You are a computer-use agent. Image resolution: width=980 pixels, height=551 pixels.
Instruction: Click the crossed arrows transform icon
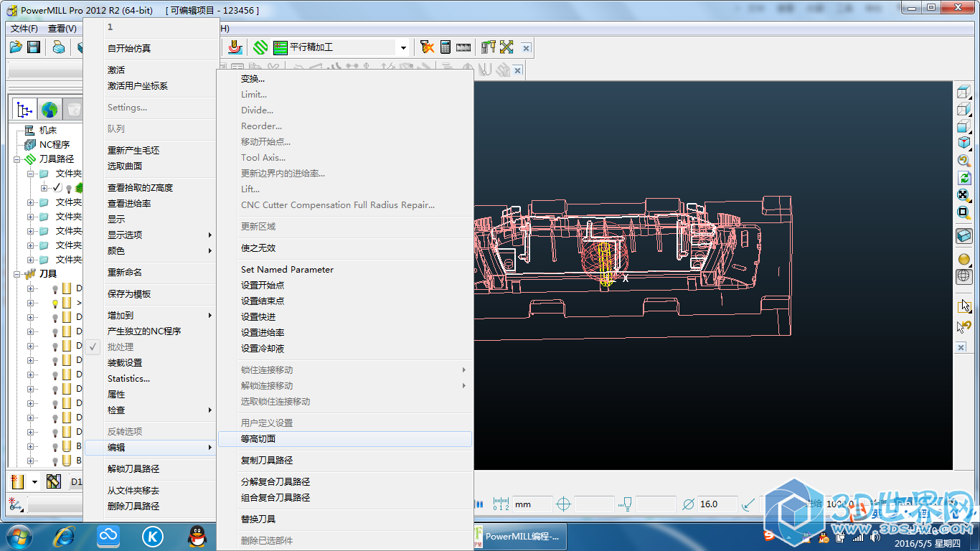[507, 47]
